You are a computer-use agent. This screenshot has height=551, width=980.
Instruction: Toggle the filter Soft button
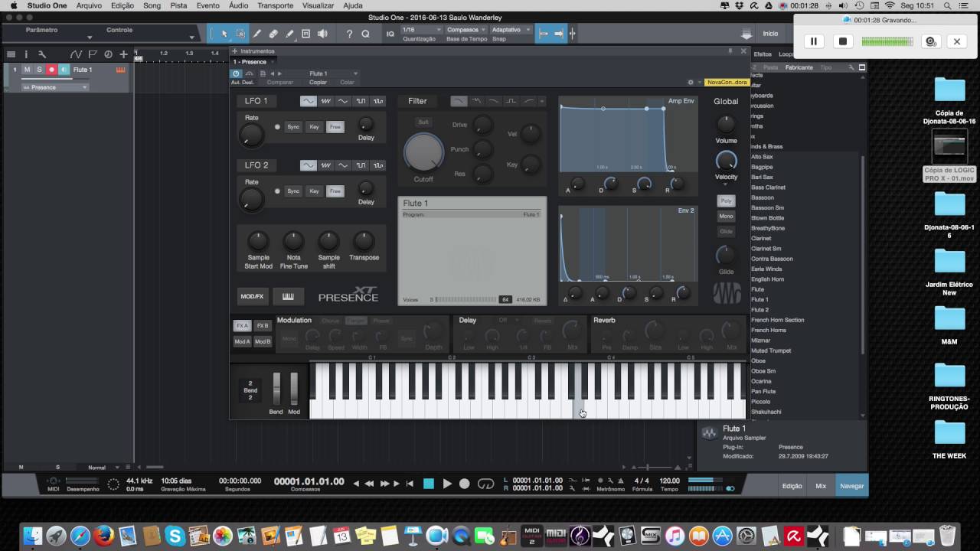click(x=423, y=122)
